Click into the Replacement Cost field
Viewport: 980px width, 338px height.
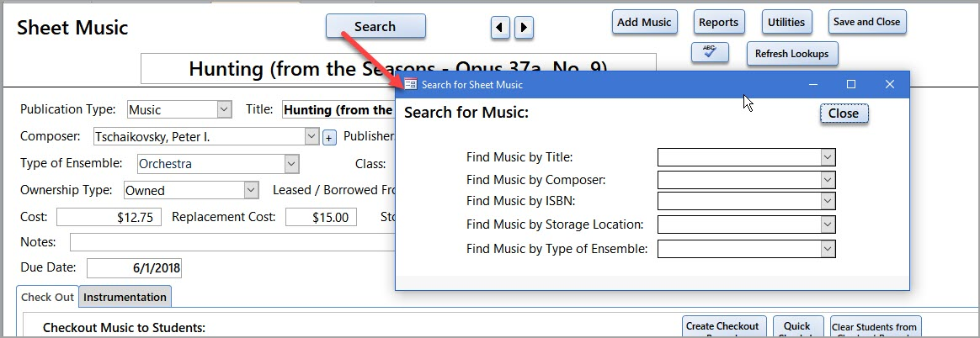pos(321,218)
